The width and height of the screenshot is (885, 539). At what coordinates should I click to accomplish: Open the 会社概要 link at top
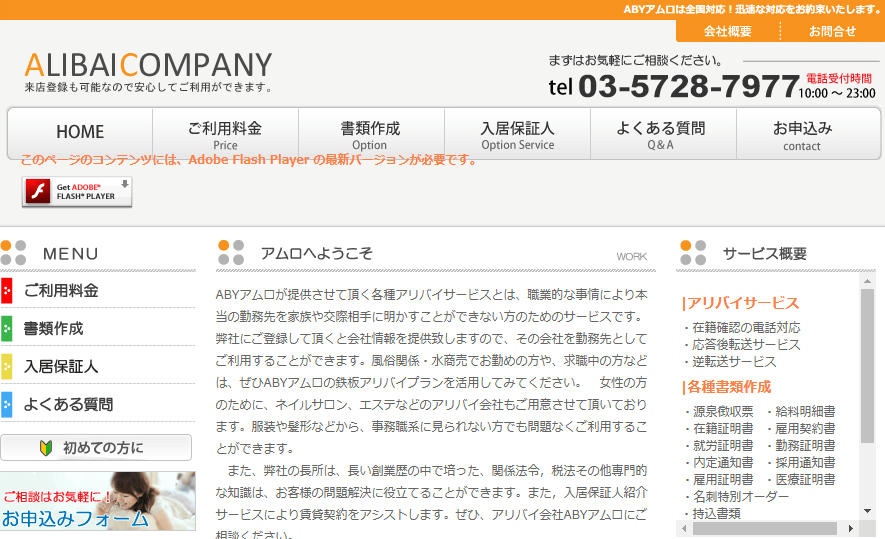tap(727, 31)
